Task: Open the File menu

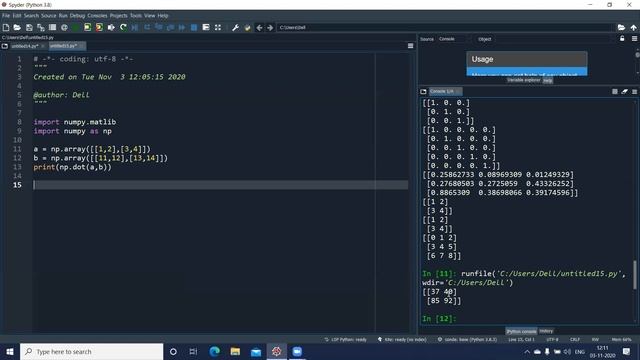Action: pyautogui.click(x=6, y=16)
